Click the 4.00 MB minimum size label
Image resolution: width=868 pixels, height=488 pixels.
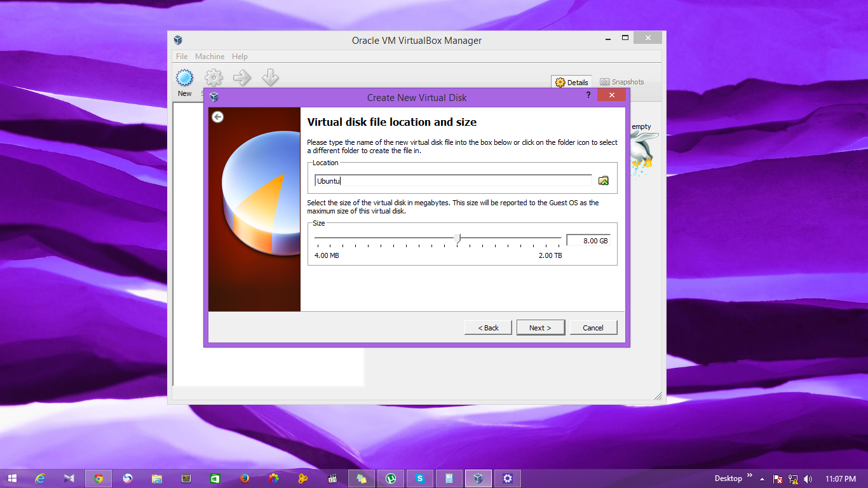327,255
